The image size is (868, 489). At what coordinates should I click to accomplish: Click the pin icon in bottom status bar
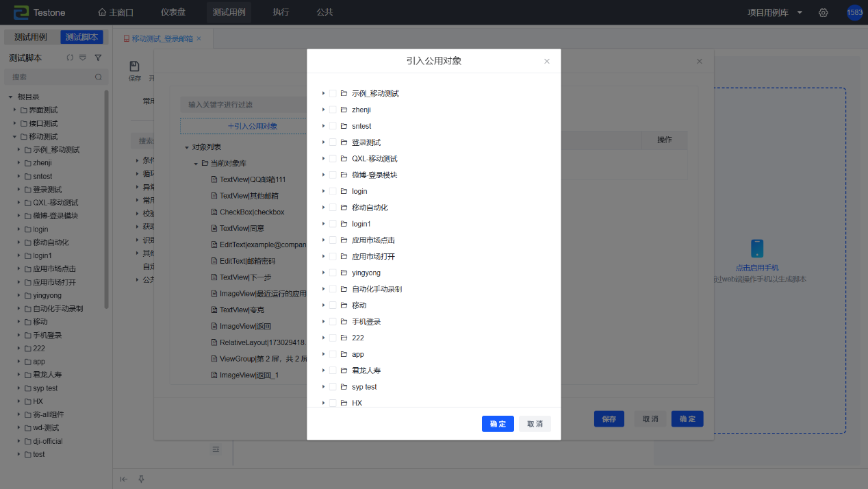tap(141, 479)
